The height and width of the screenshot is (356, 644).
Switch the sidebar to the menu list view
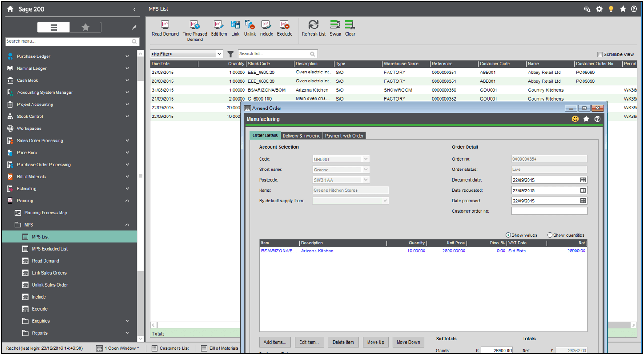(x=53, y=28)
